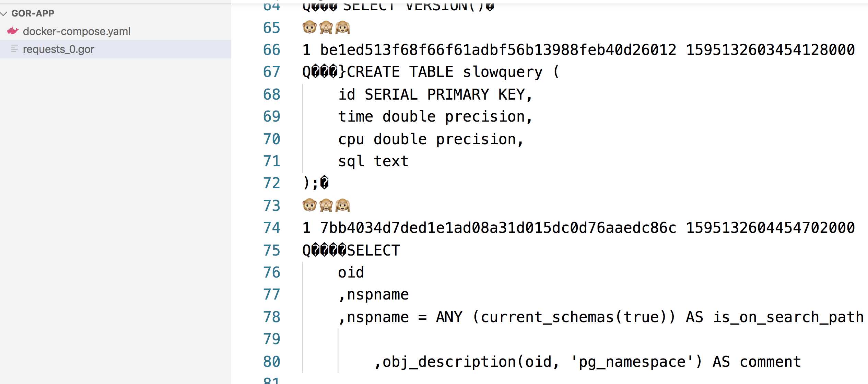This screenshot has width=868, height=384.
Task: Click line number 70 in gutter
Action: click(271, 139)
